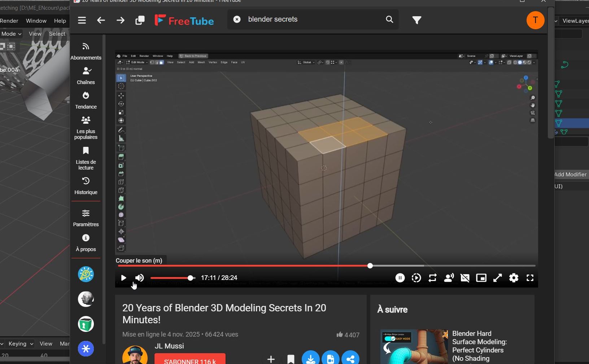
Task: Click the S'ABONNER subscribe button
Action: pyautogui.click(x=190, y=360)
